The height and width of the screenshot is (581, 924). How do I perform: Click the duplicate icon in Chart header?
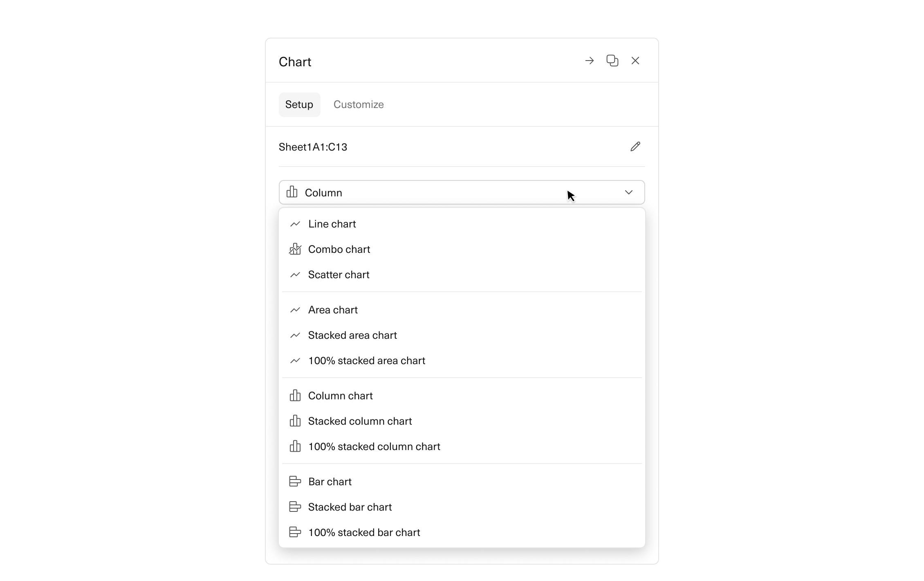(x=612, y=61)
